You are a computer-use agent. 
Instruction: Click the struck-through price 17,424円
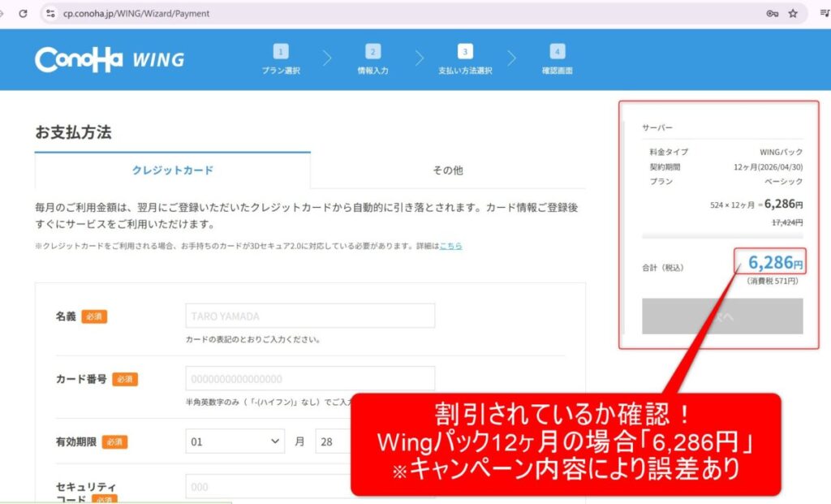787,222
